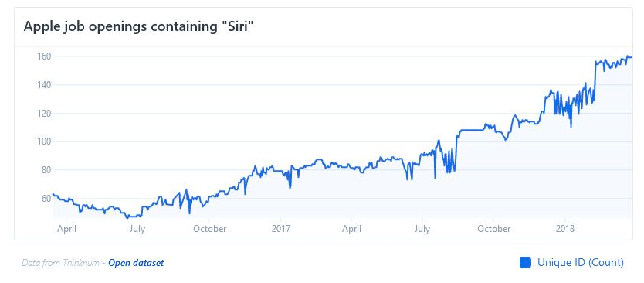Click the 2018 x-axis label
644x283 pixels.
[565, 229]
